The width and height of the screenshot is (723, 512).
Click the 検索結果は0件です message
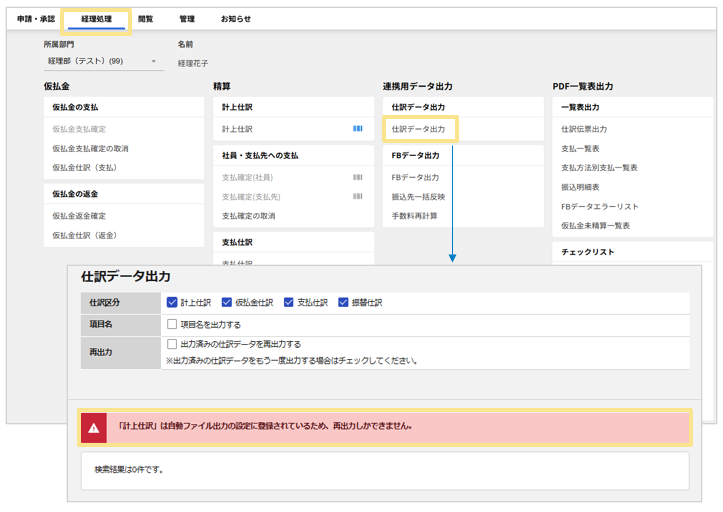[x=129, y=470]
